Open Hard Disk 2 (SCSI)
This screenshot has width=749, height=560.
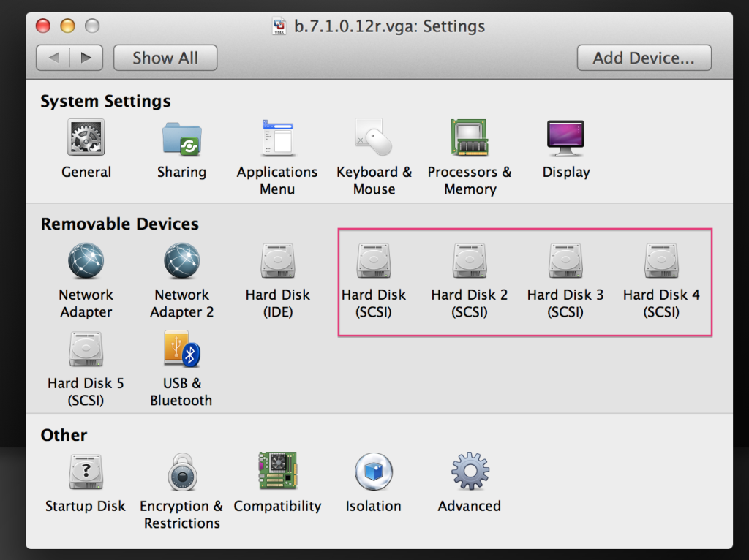(x=470, y=262)
